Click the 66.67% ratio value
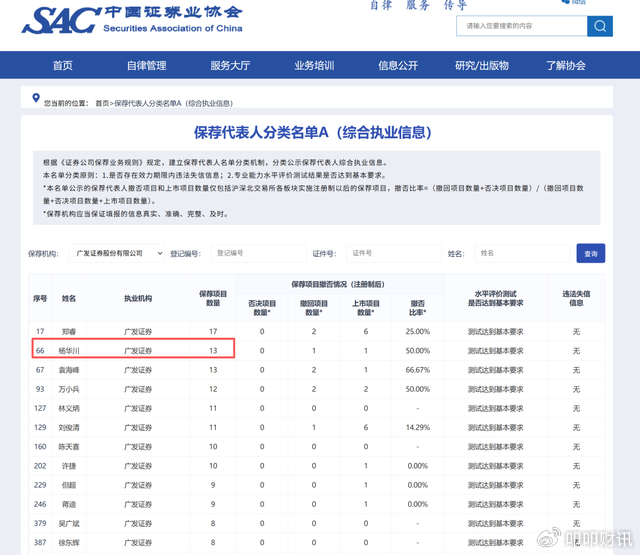The height and width of the screenshot is (555, 640). pyautogui.click(x=418, y=370)
